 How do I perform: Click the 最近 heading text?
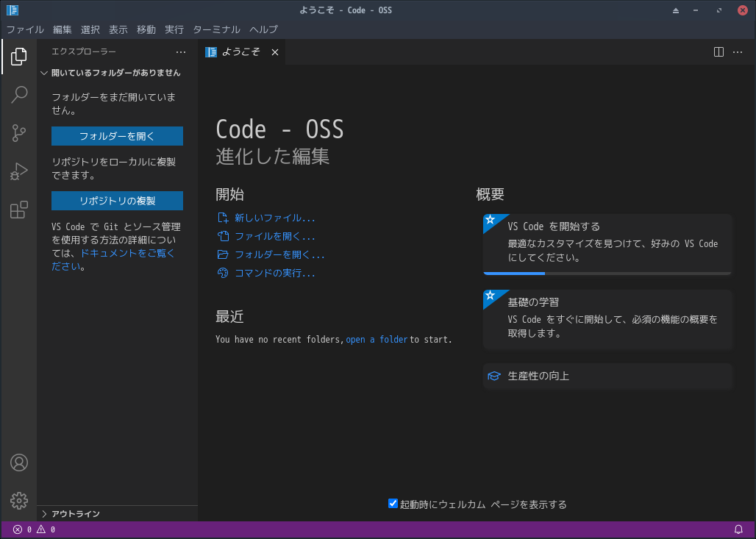(x=229, y=316)
